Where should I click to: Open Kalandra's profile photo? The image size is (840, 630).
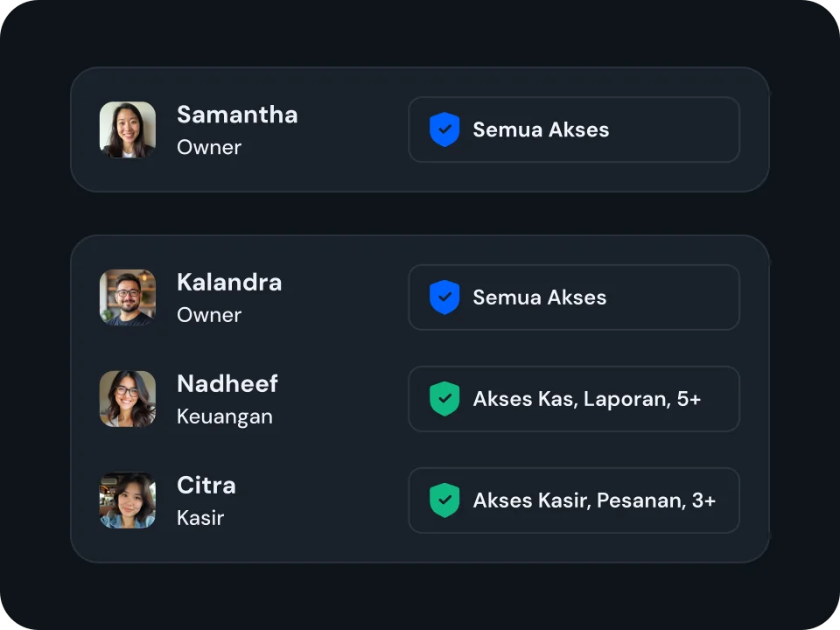[x=128, y=297]
